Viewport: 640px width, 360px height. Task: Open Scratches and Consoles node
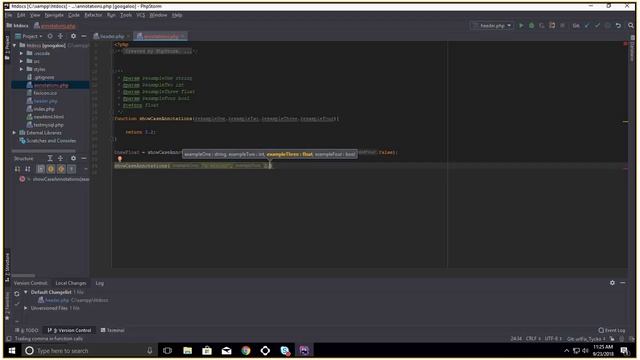click(48, 141)
